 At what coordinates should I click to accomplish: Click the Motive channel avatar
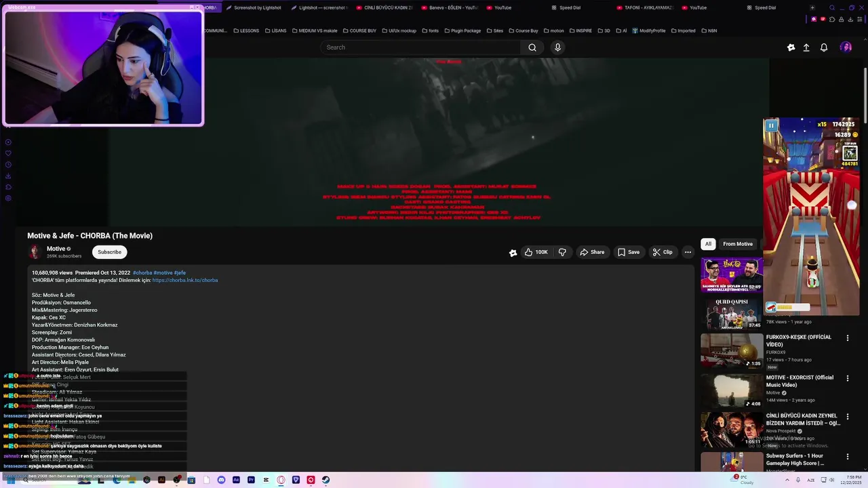35,252
